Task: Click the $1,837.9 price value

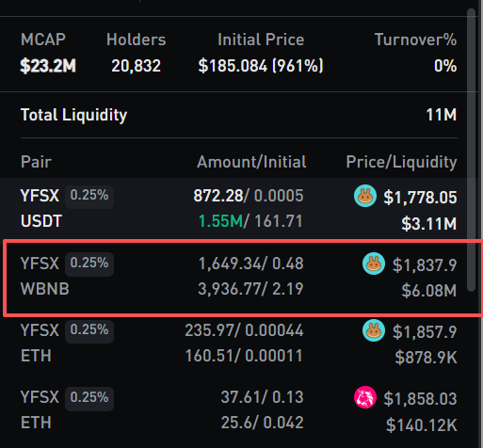Action: 425,265
